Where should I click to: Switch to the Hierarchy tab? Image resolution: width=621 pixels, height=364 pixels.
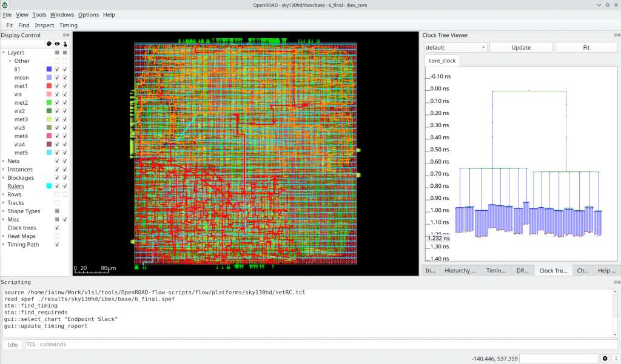tap(460, 270)
